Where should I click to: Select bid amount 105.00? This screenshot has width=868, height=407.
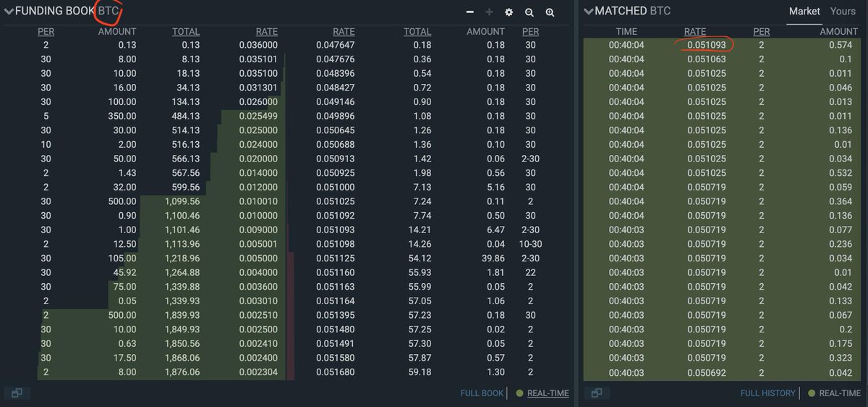pyautogui.click(x=120, y=259)
